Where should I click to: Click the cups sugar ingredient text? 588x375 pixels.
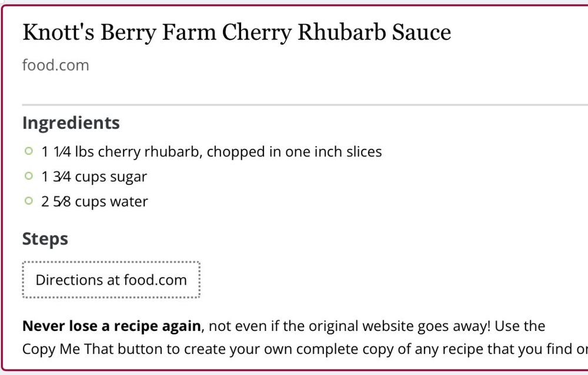[111, 177]
